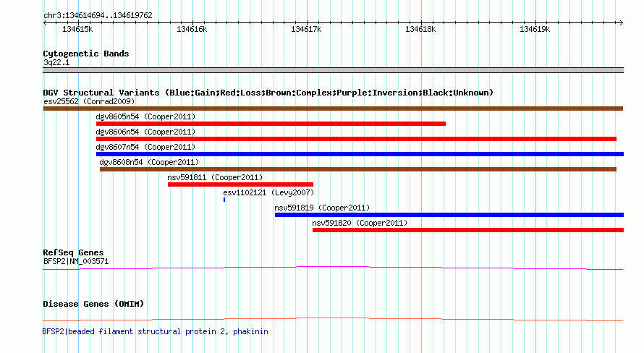The height and width of the screenshot is (353, 644).
Task: Click the red dgv8605n54 loss bar
Action: [271, 124]
